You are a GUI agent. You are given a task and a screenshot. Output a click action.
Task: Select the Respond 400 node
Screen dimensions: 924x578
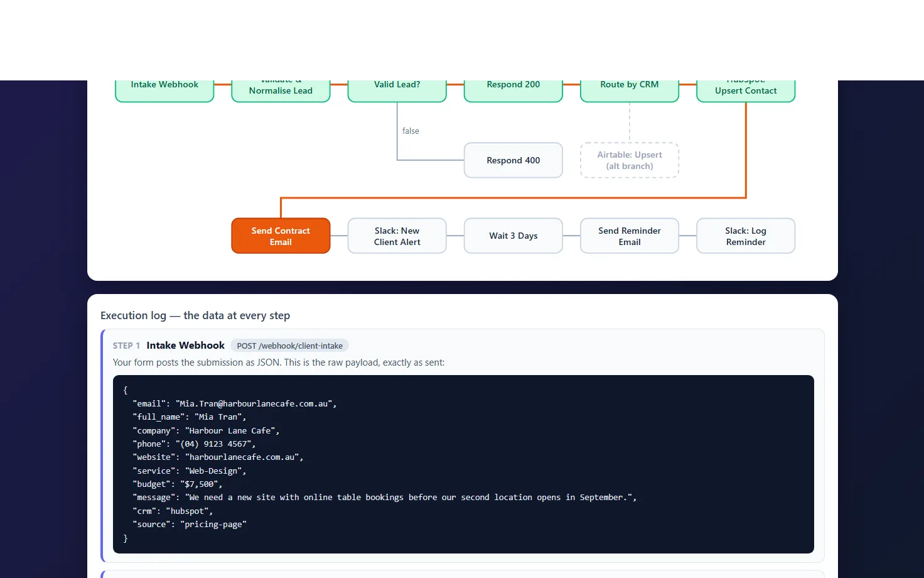coord(513,160)
